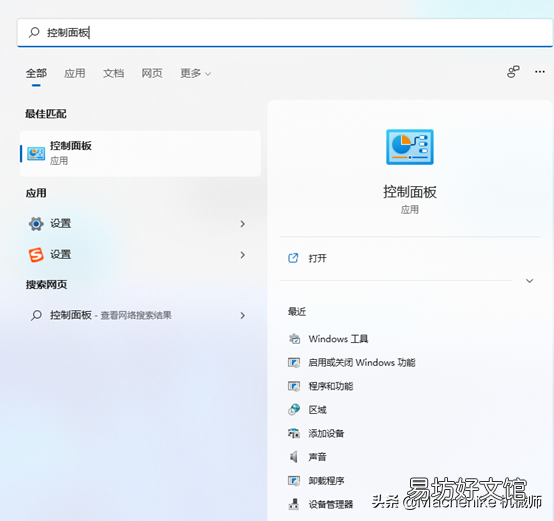
Task: Open recent item 声音
Action: point(317,457)
